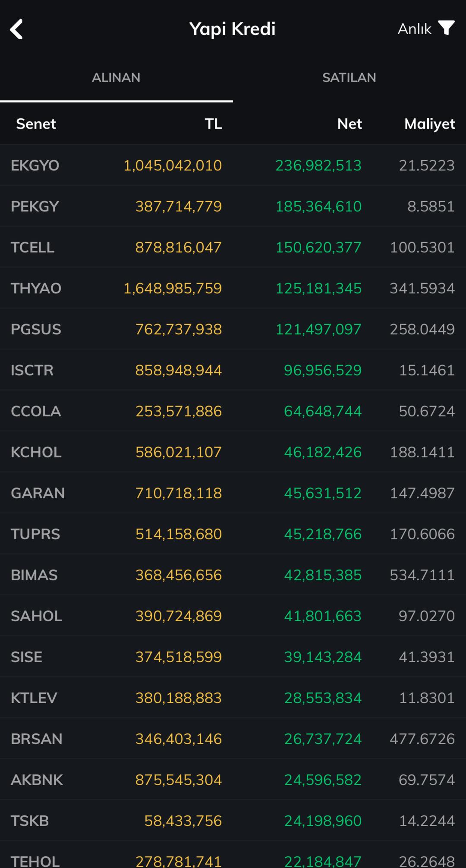Switch to the SATILAN tab

point(349,78)
